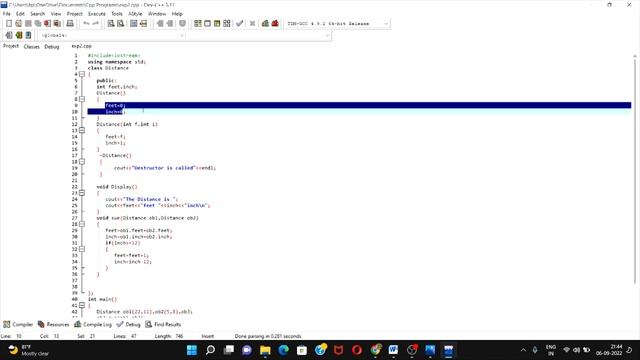Image resolution: width=640 pixels, height=360 pixels.
Task: Undo the last edit via toolbar
Action: pyautogui.click(x=86, y=24)
